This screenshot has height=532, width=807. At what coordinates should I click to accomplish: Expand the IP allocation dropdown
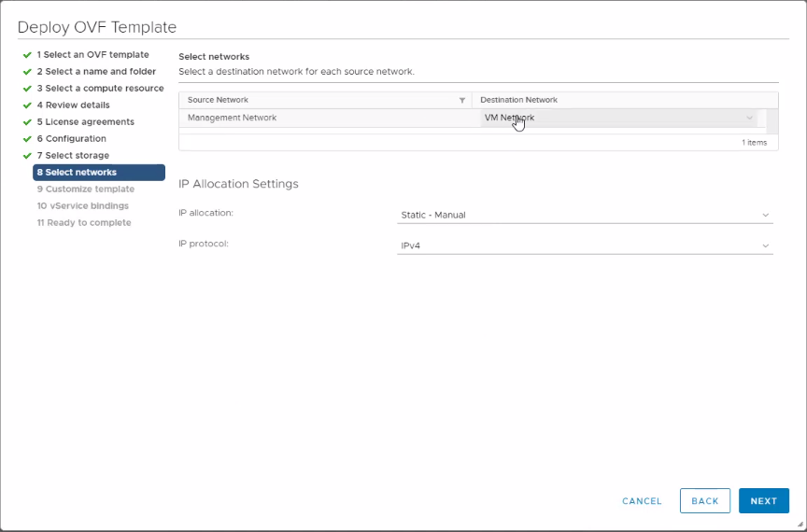click(585, 215)
